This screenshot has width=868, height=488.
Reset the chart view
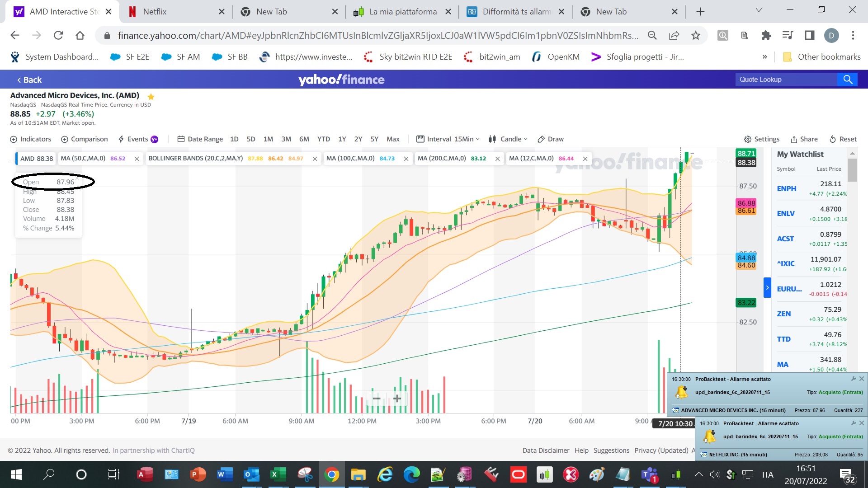pyautogui.click(x=843, y=139)
